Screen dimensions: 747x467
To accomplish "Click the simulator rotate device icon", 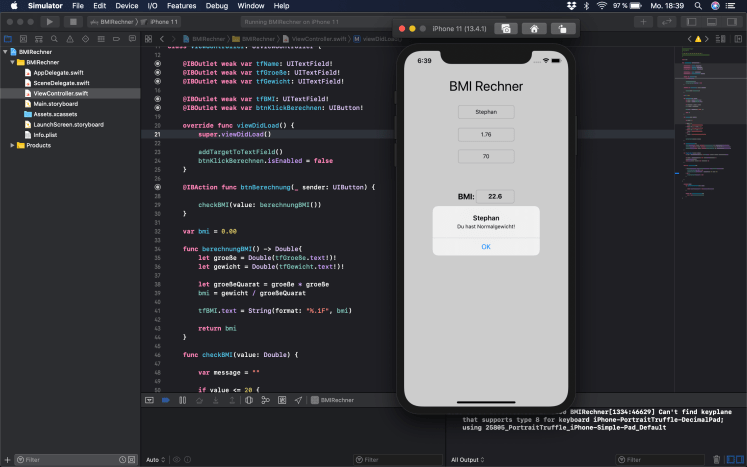I will (x=565, y=29).
